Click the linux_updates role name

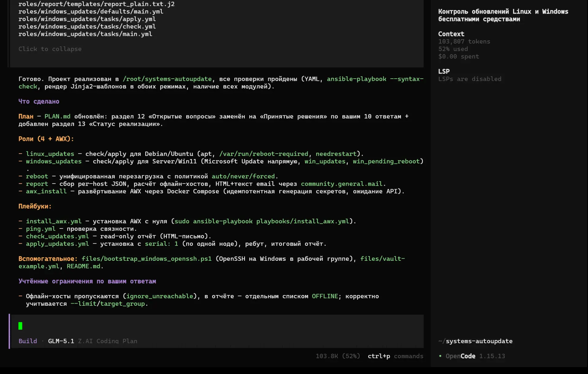click(x=50, y=154)
